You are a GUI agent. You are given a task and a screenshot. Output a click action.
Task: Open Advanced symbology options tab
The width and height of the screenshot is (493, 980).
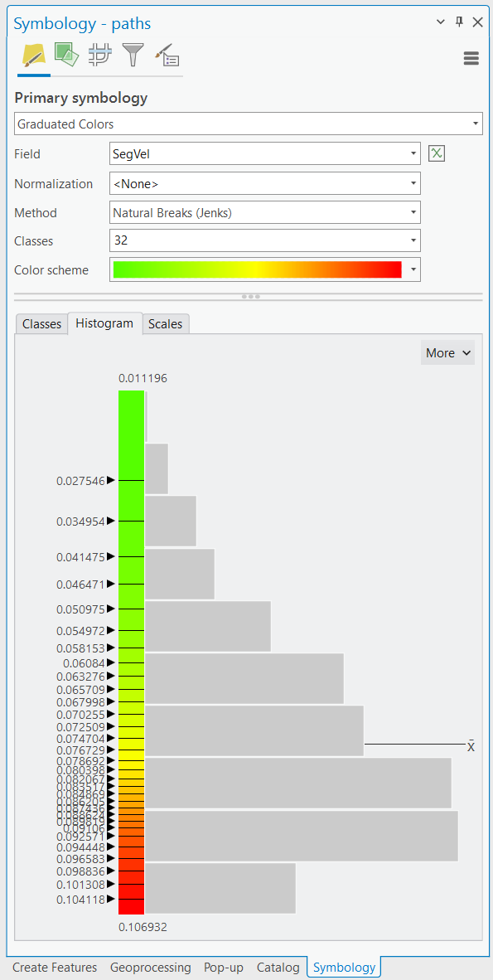click(x=167, y=55)
